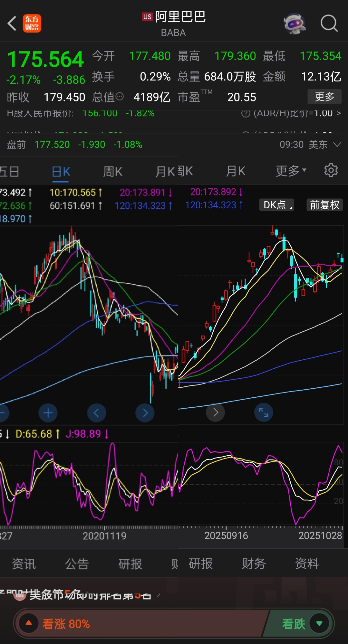Tap the 总值 info smiley icon
Viewport: 348px width, 644px height.
click(120, 97)
